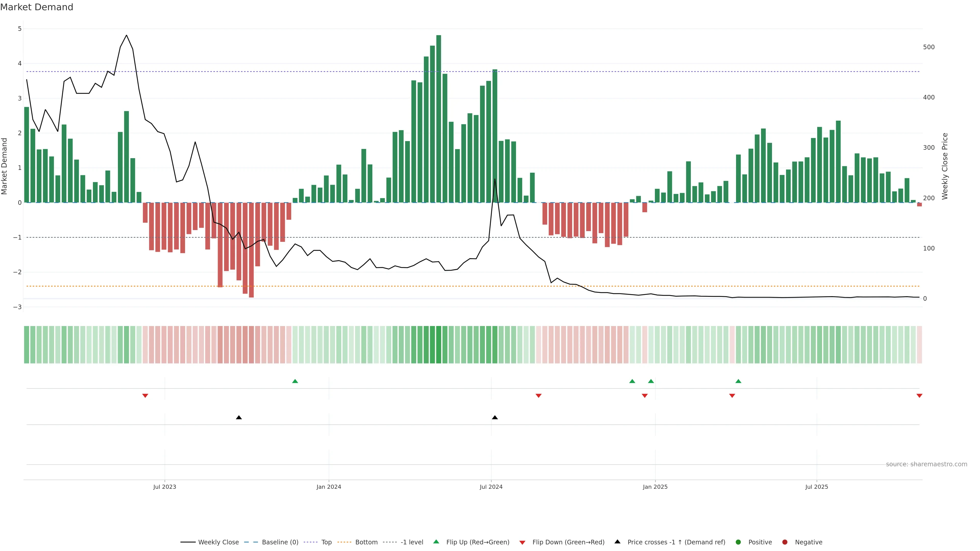
Task: Click the Market Demand chart title
Action: 36,7
